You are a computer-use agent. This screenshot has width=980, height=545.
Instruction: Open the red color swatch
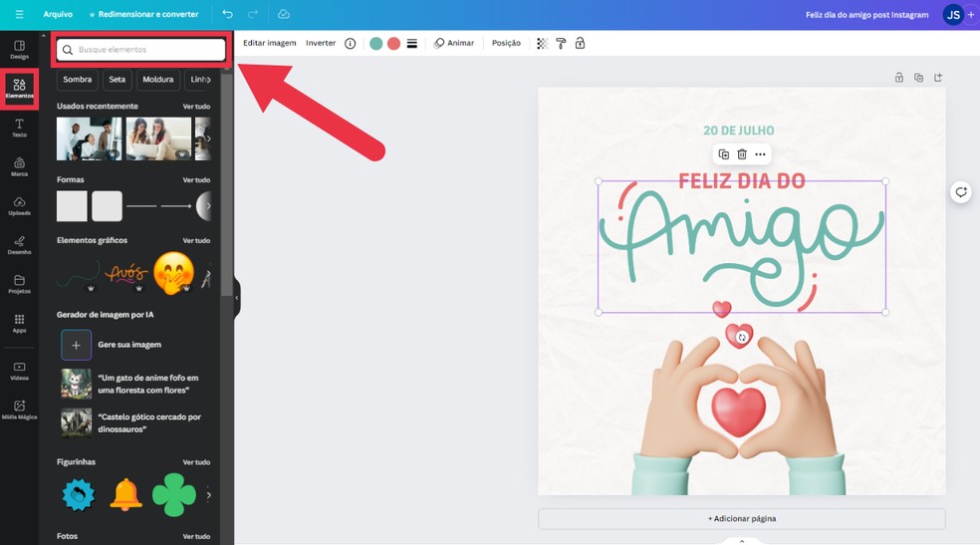click(393, 44)
